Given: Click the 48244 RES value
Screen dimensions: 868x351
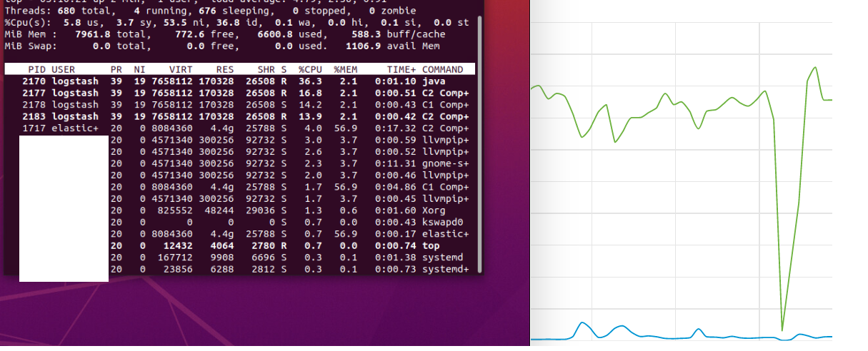Looking at the screenshot, I should pyautogui.click(x=219, y=210).
